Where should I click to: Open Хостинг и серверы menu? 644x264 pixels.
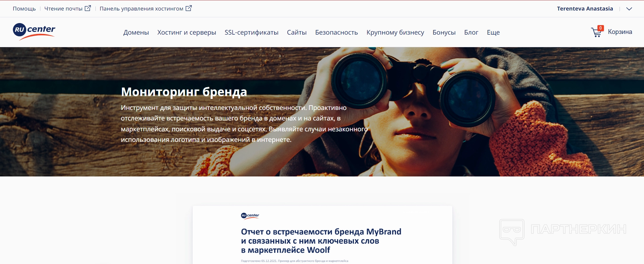(x=186, y=32)
